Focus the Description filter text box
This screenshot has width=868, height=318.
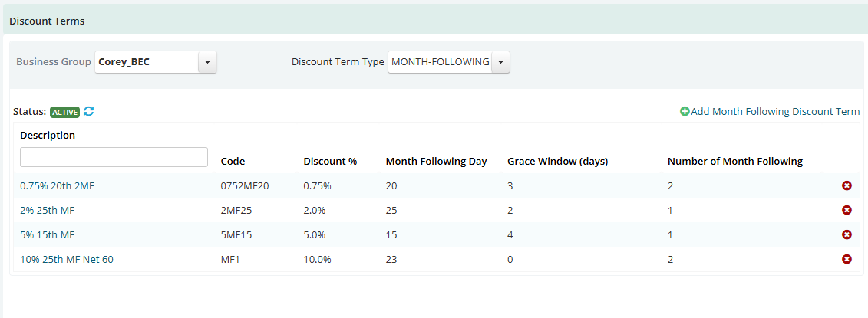(114, 157)
